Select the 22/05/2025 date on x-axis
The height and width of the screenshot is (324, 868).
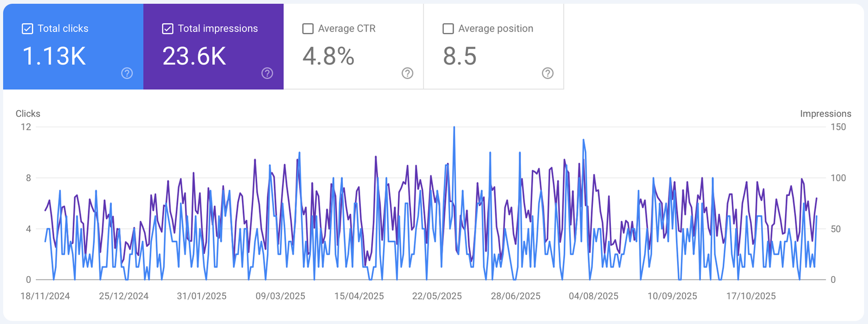coord(437,296)
